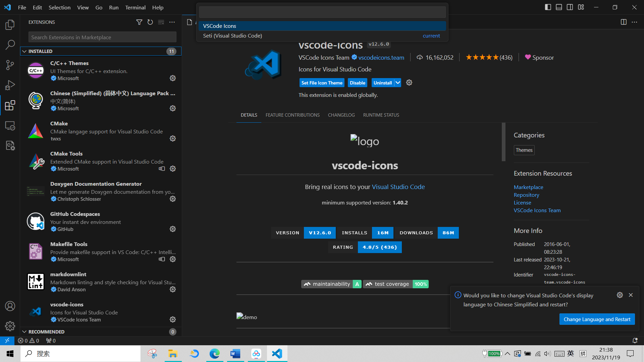The image size is (644, 362).
Task: Toggle secondary side bar visibility
Action: click(x=570, y=7)
